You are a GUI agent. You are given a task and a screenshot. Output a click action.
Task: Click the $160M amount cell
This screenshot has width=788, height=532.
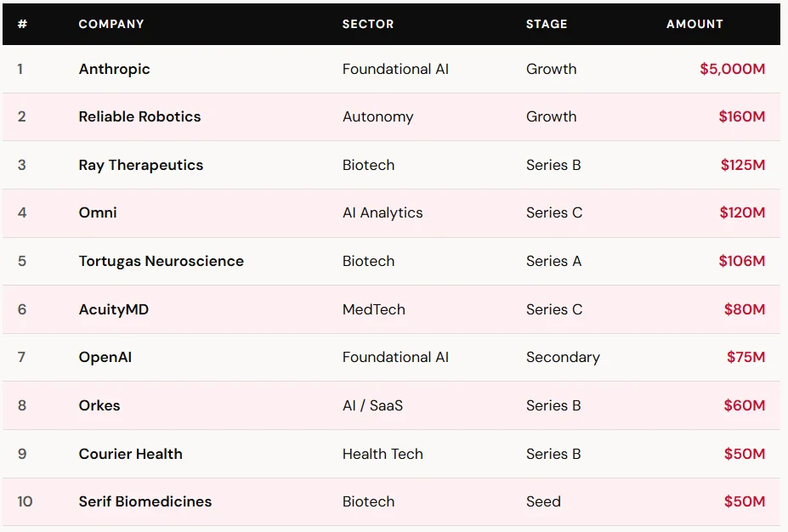click(x=741, y=116)
